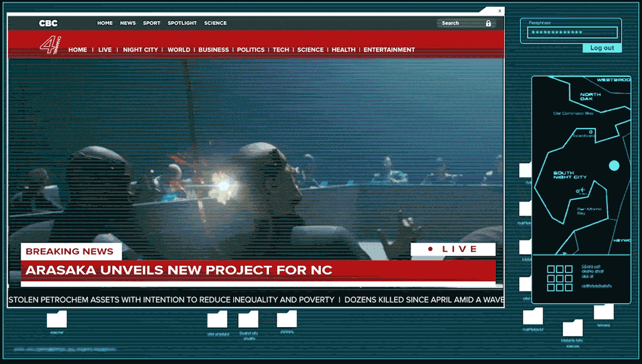Click into the Passphrase field
Screen dimensions: 642x364
[572, 33]
